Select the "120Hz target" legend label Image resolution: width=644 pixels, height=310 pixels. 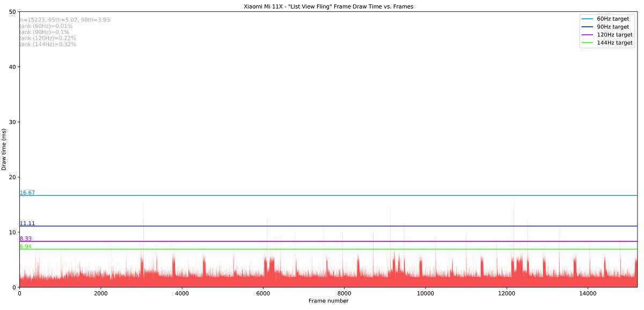[614, 35]
